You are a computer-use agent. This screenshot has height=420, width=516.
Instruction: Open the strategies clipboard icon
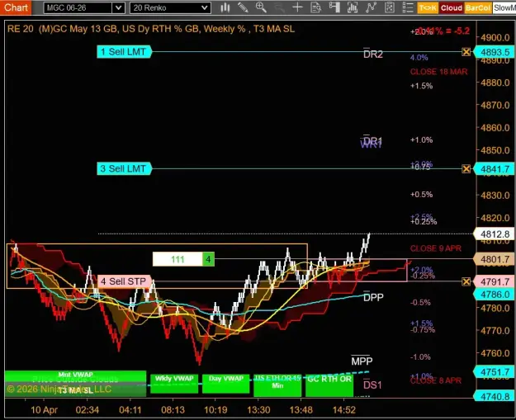pos(390,7)
